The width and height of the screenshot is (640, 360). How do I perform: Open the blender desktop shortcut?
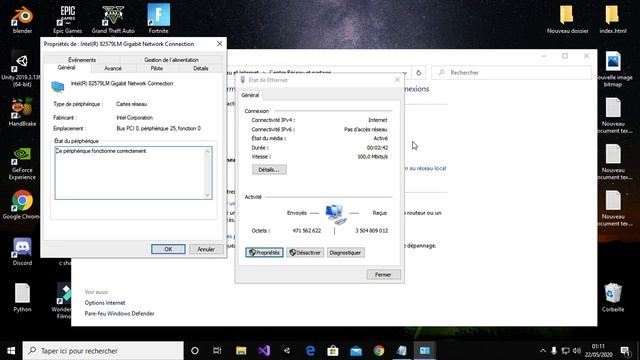[22, 20]
